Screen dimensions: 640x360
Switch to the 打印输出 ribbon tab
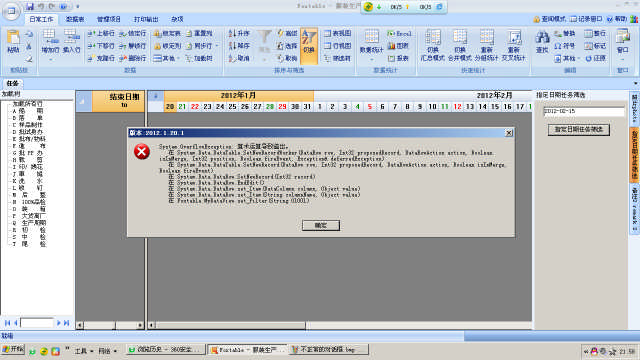pos(146,19)
